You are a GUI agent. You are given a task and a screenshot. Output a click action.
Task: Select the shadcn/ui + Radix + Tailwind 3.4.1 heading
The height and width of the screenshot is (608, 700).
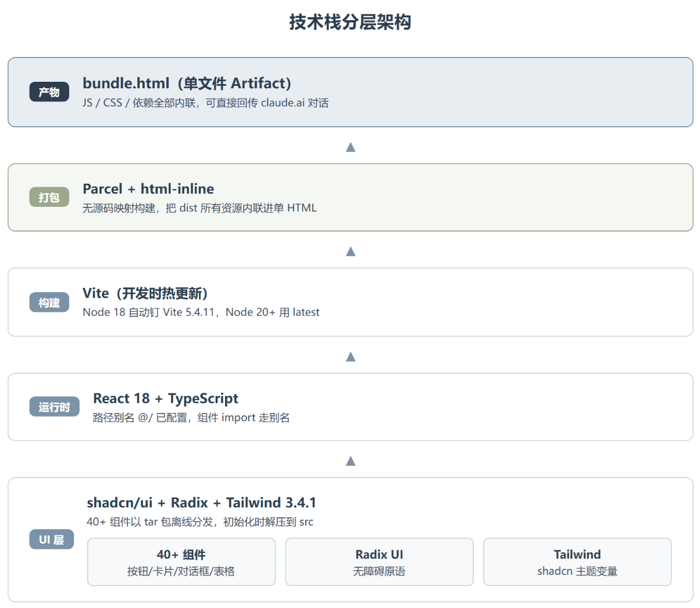(x=201, y=503)
